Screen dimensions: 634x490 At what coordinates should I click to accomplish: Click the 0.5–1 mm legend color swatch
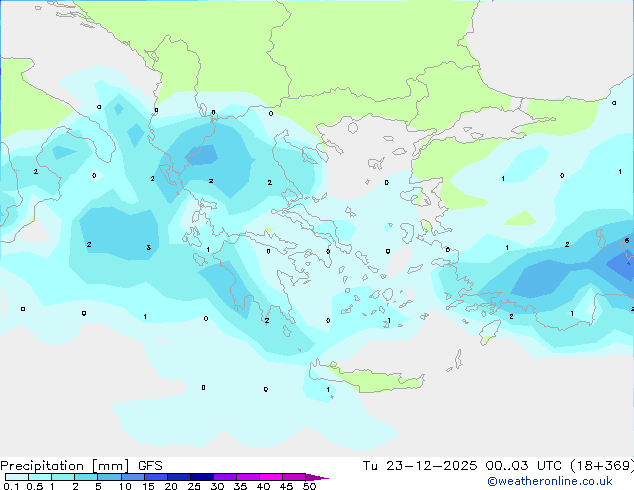(40, 477)
